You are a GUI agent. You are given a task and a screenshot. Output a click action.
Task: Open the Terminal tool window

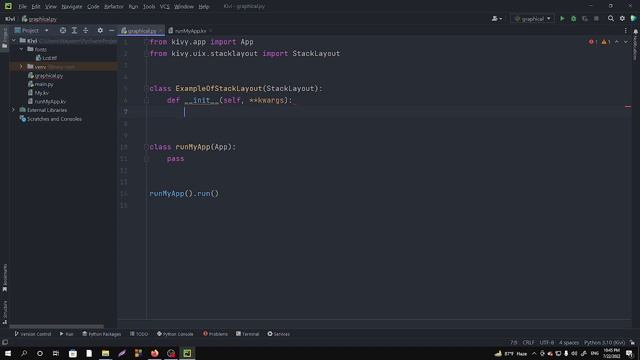247,334
